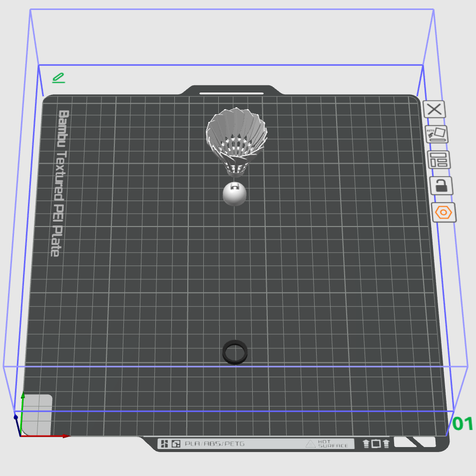The height and width of the screenshot is (476, 476).
Task: Toggle the plate lock icon
Action: [x=442, y=186]
